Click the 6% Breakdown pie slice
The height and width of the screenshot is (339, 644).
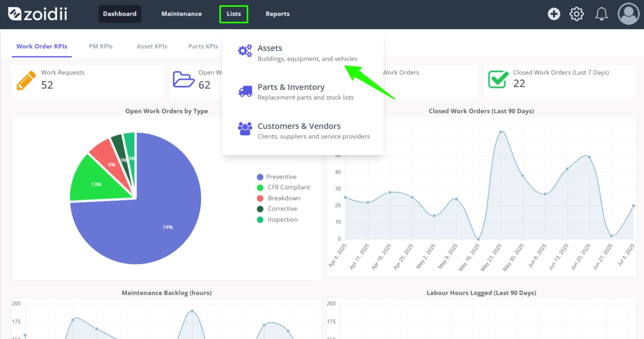tap(112, 164)
